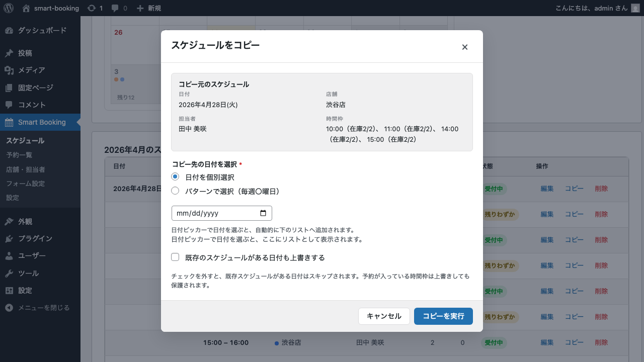
Task: Click the キャンセル button
Action: click(384, 316)
